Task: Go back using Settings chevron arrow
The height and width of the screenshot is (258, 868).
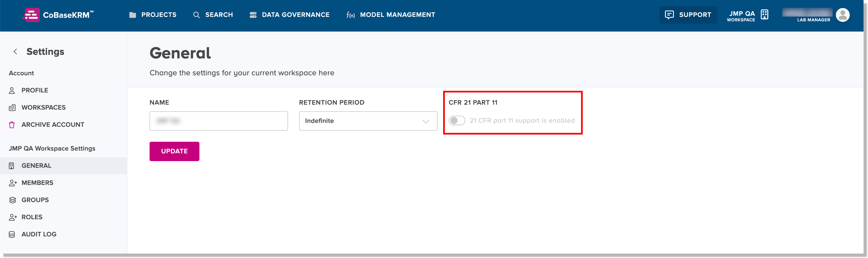Action: point(15,51)
